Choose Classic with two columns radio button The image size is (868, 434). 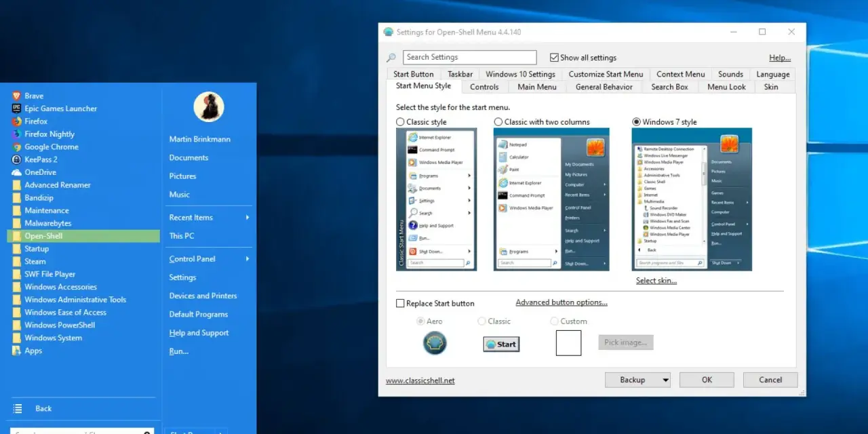[x=498, y=122]
